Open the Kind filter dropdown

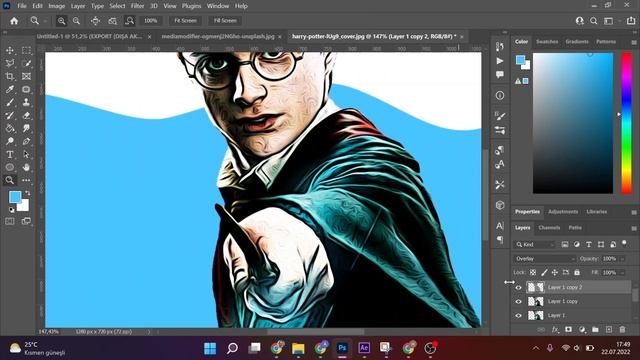point(535,244)
